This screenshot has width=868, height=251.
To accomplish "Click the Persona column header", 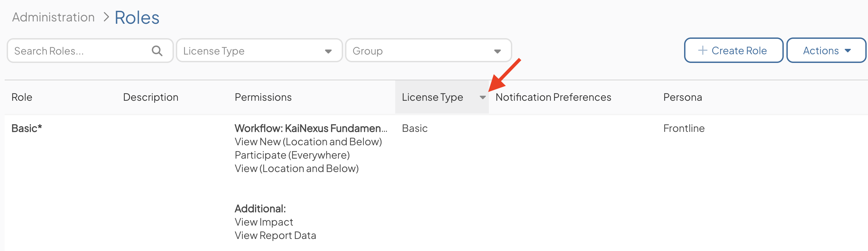I will click(683, 97).
